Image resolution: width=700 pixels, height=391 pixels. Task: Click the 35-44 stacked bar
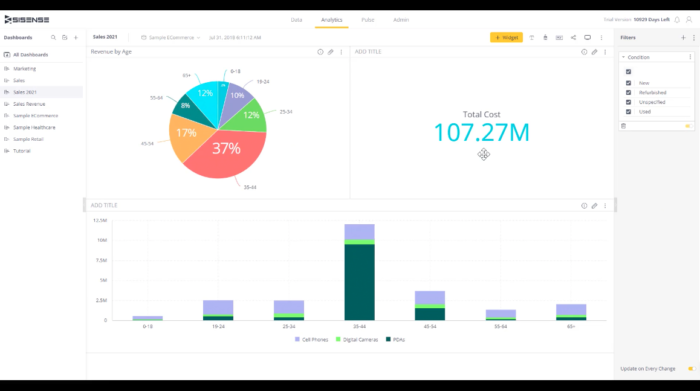359,272
